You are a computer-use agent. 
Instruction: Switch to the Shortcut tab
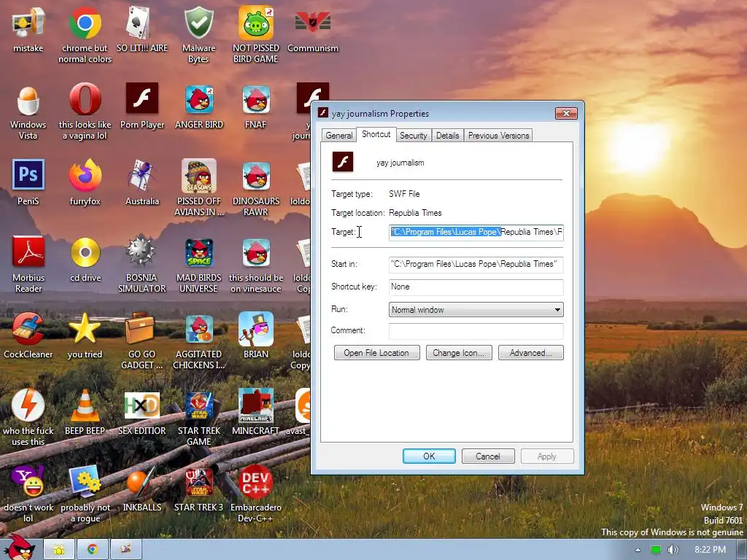pos(376,134)
